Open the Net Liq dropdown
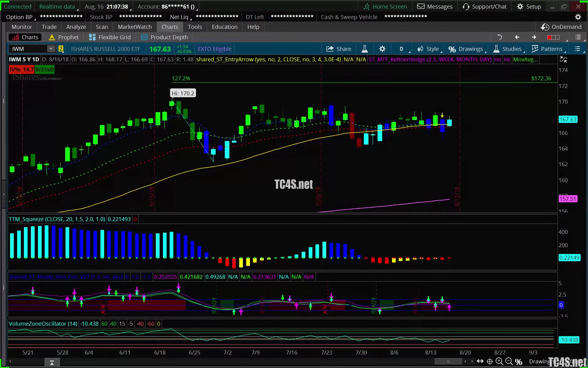This screenshot has width=588, height=368. tap(180, 17)
